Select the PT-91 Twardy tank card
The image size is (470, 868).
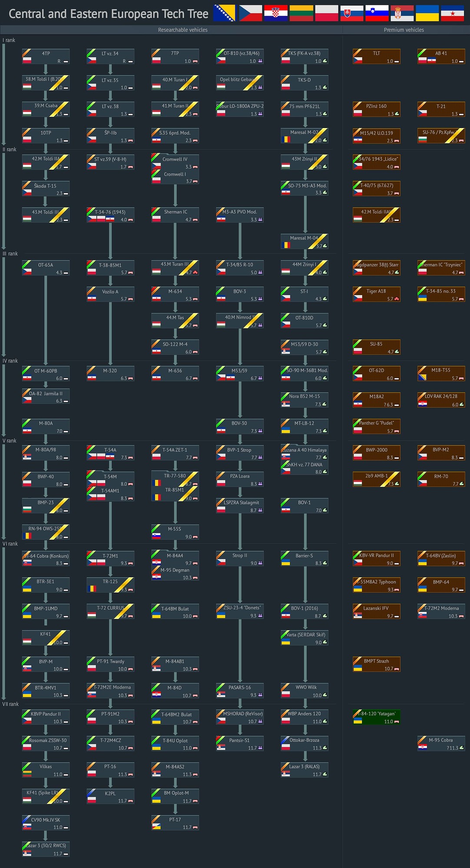coord(110,664)
